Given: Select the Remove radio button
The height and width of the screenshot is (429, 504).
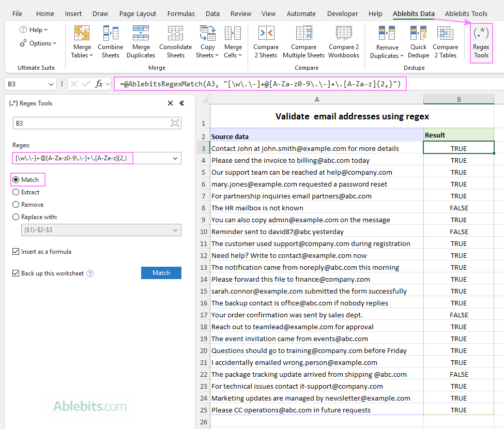Looking at the screenshot, I should [x=16, y=205].
